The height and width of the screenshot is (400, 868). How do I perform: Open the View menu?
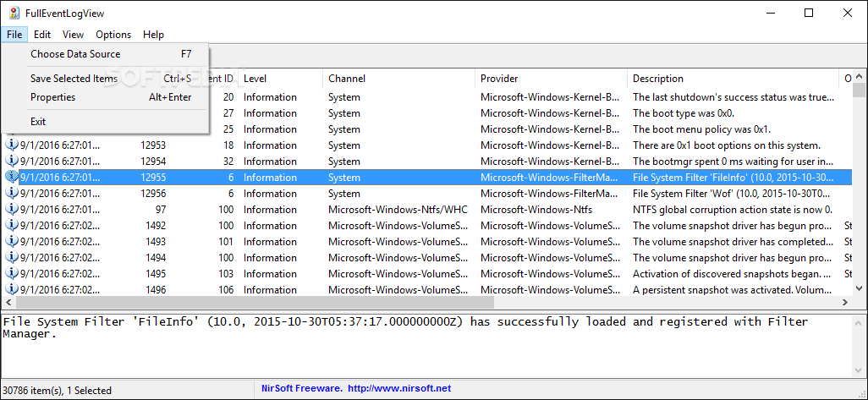coord(73,35)
